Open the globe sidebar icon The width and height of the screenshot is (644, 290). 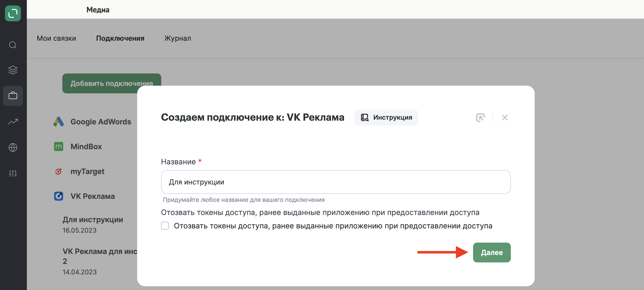point(13,147)
